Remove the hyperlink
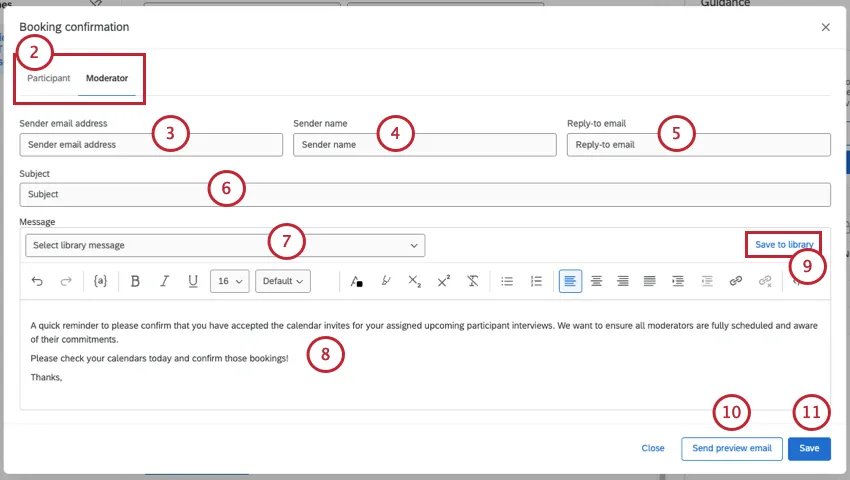This screenshot has height=480, width=850. tap(765, 281)
